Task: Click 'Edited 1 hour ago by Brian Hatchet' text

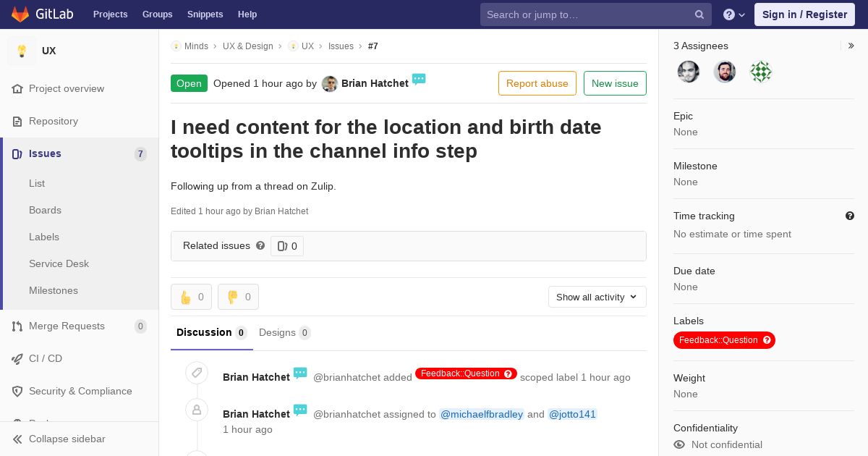Action: (239, 211)
